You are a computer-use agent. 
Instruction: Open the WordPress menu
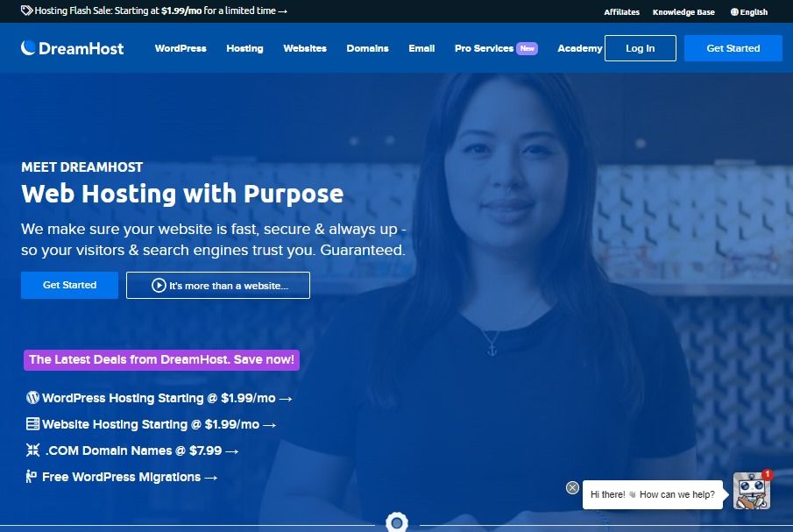tap(181, 48)
